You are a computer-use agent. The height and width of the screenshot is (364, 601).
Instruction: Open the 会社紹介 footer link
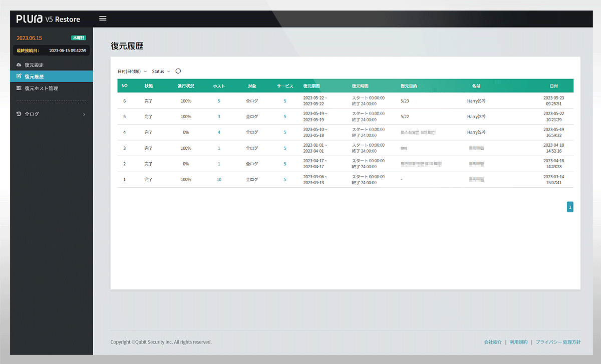click(493, 342)
